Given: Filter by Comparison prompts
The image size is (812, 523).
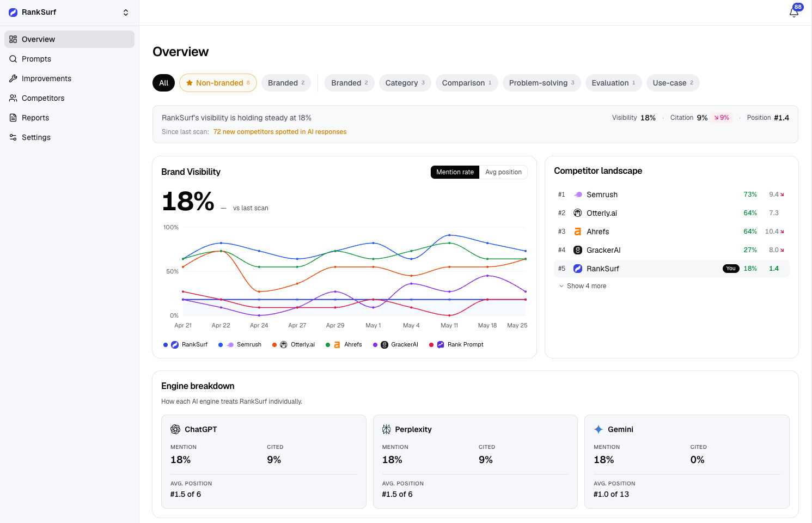Looking at the screenshot, I should pos(467,83).
